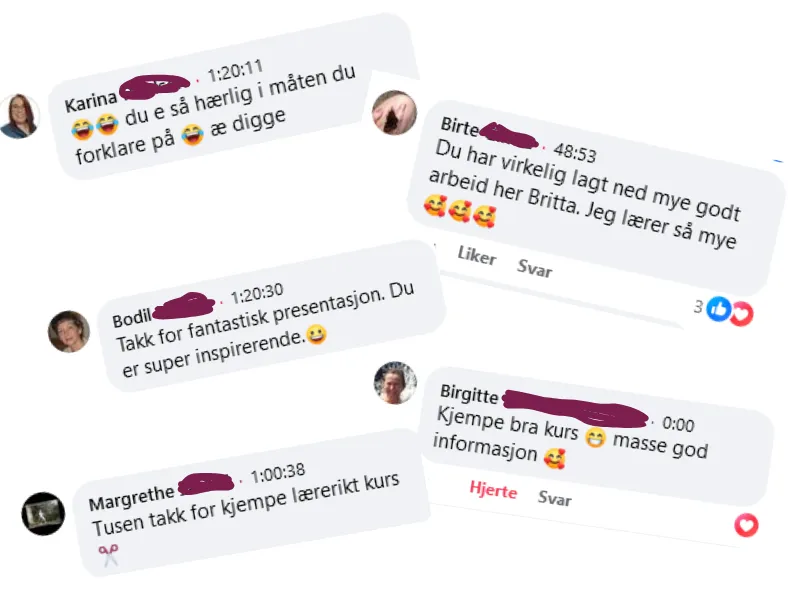Jump to timestamp 1:20:30 on Bodil's comment
This screenshot has height=600, width=800.
tap(256, 293)
